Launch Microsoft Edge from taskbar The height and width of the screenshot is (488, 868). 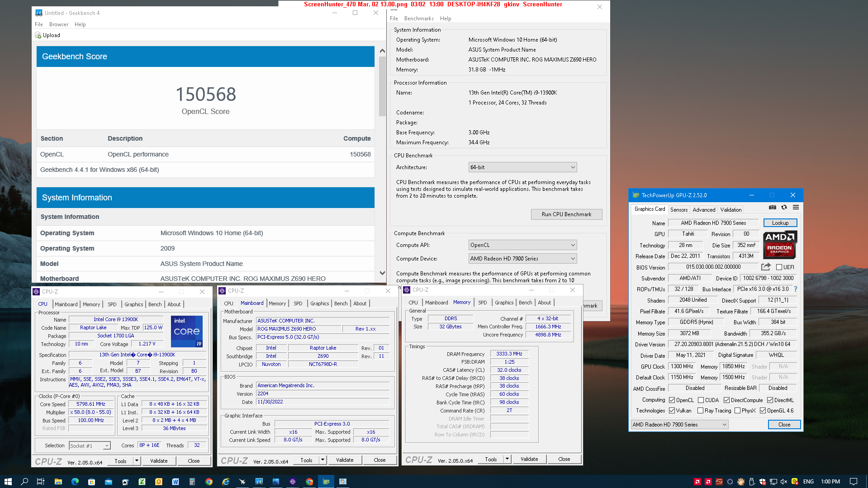75,482
